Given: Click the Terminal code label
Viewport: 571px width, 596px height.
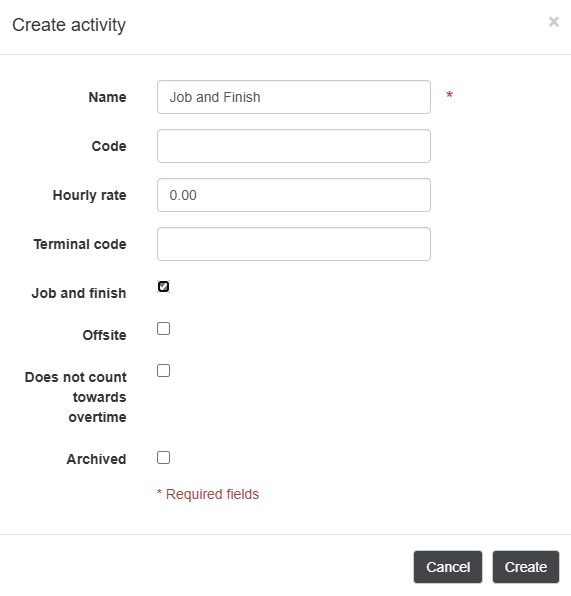Looking at the screenshot, I should pos(80,244).
